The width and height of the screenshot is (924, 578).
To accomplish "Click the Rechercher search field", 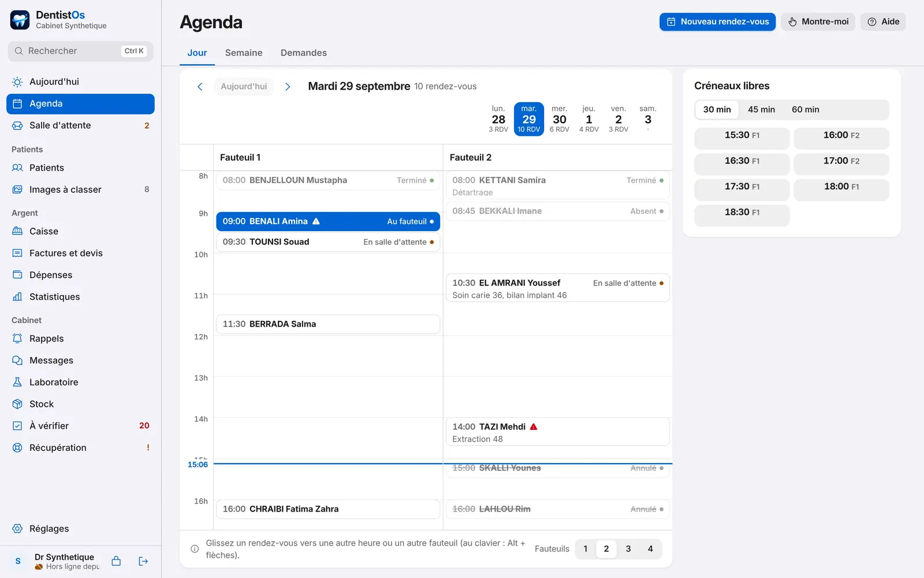I will 80,51.
